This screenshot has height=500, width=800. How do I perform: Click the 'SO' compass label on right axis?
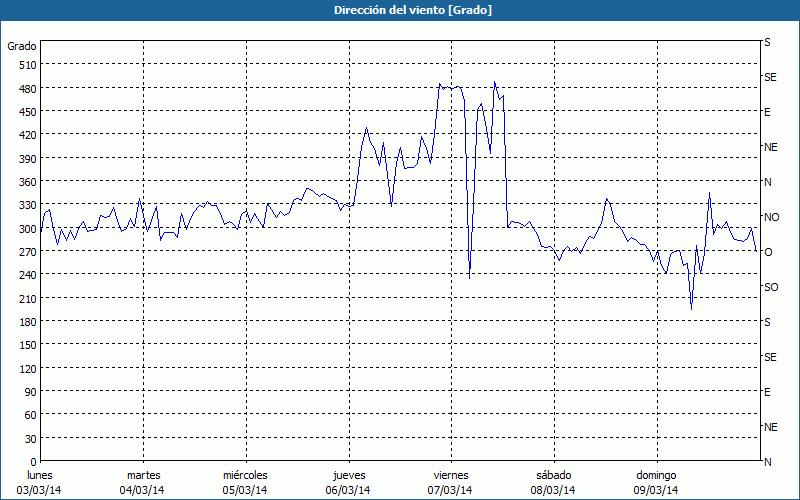click(x=771, y=287)
